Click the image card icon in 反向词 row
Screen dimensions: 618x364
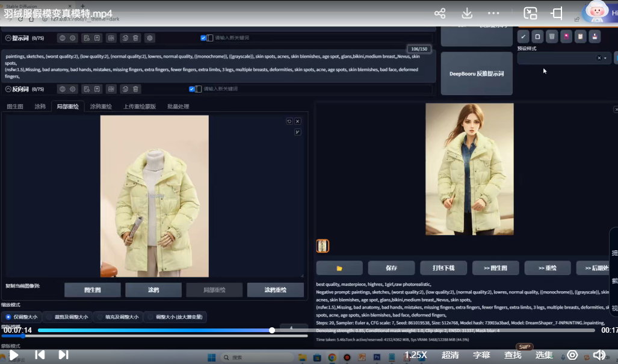point(111,89)
